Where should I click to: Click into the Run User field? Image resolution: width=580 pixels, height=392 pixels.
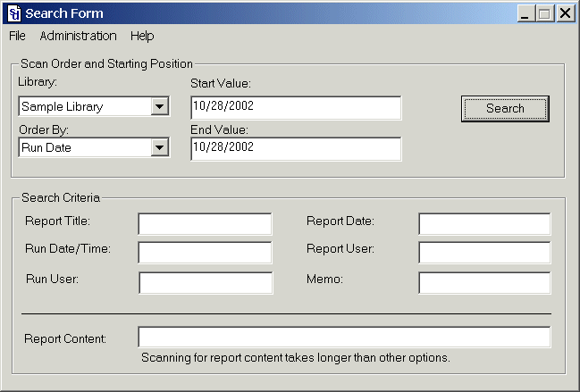(205, 282)
